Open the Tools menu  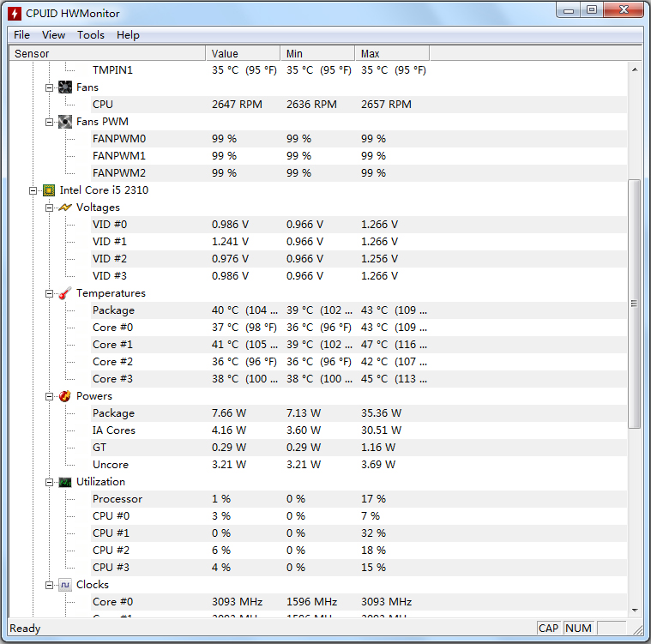[x=91, y=35]
